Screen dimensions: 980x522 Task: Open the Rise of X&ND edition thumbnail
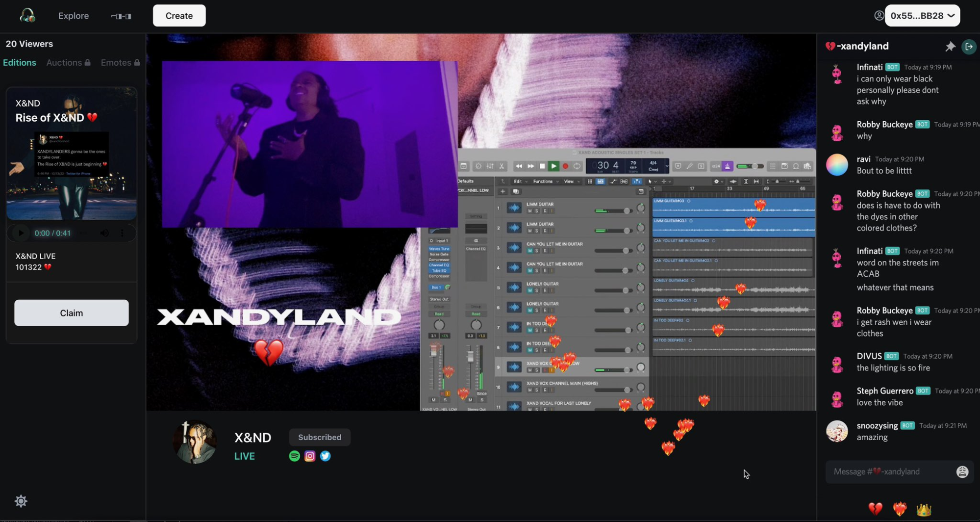(x=72, y=154)
